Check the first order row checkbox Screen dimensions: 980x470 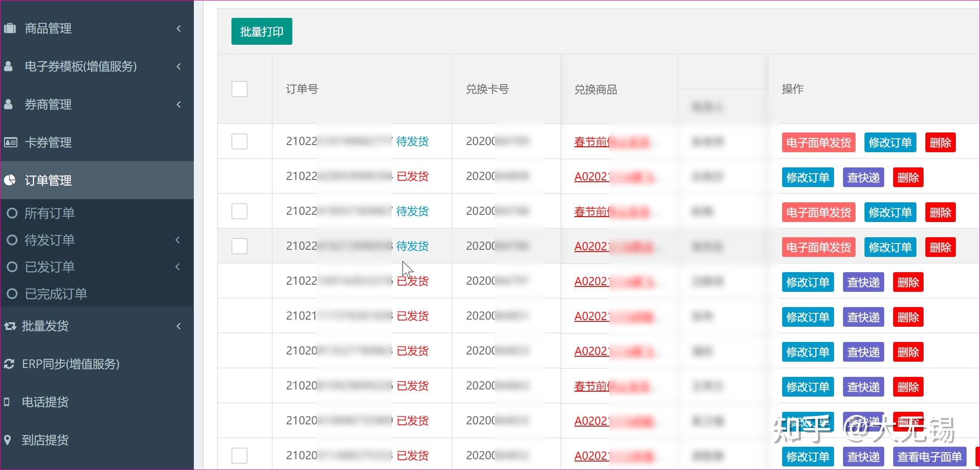coord(240,141)
